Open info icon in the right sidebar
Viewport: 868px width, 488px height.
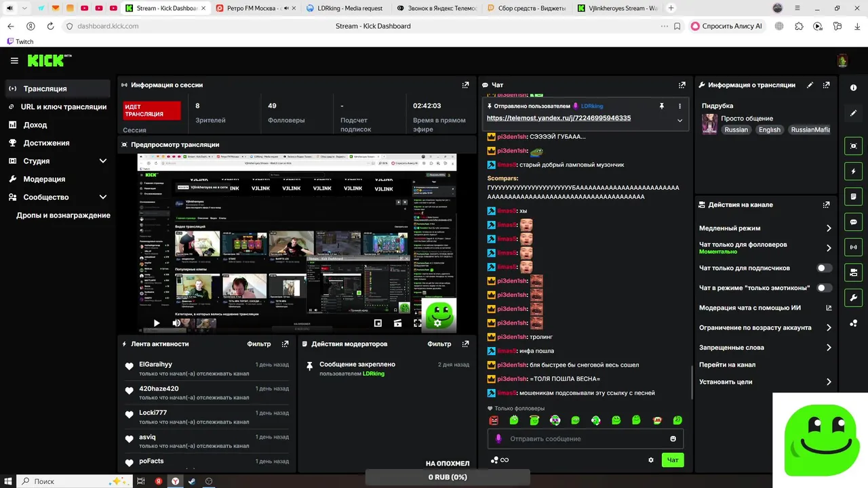point(853,88)
